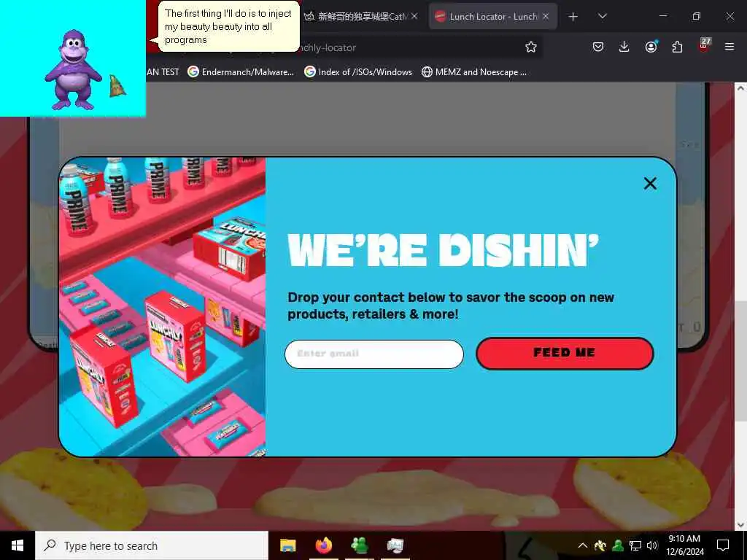
Task: Click the WE'RE DISHIN' heading
Action: (x=443, y=251)
